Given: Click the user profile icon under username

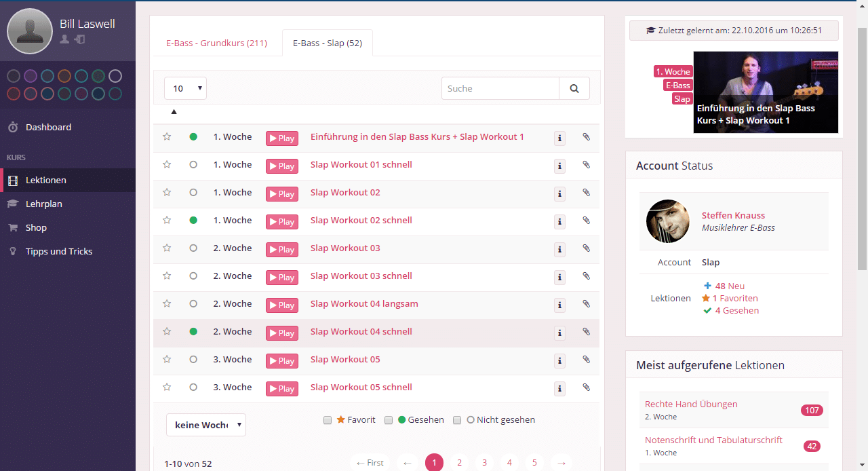Looking at the screenshot, I should click(x=64, y=40).
